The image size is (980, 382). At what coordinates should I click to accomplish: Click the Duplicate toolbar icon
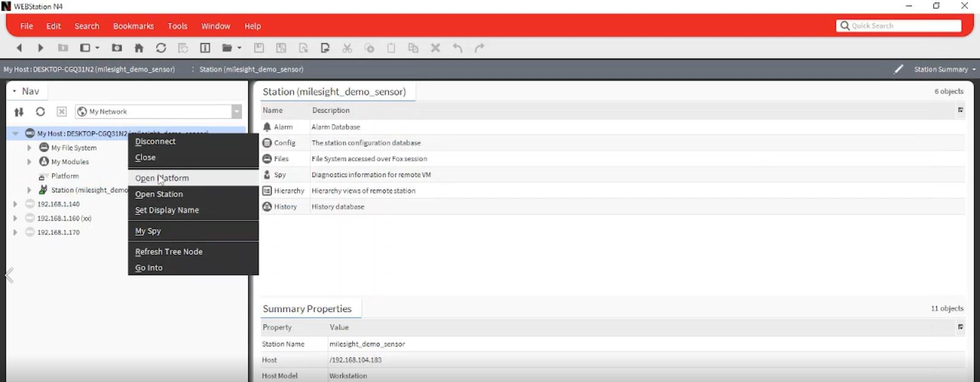413,48
